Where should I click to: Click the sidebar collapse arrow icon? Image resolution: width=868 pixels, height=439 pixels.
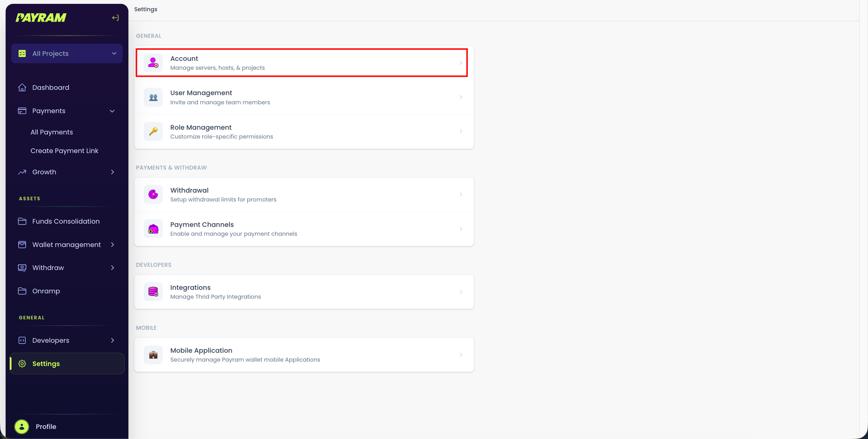coord(115,18)
